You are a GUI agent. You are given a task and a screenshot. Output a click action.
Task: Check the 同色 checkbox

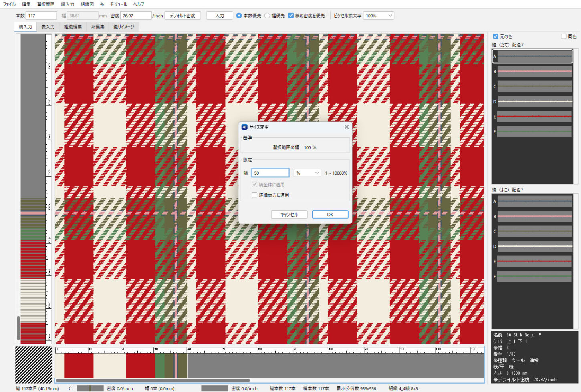pyautogui.click(x=563, y=36)
